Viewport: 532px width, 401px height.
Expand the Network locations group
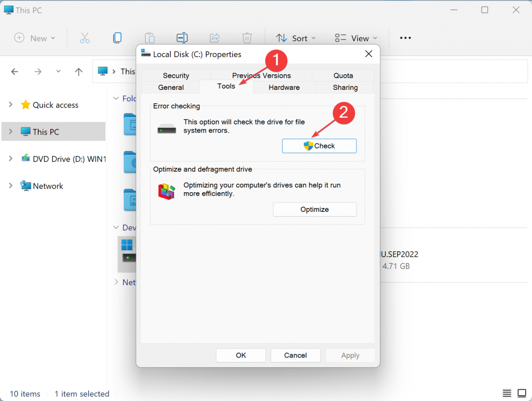click(116, 282)
